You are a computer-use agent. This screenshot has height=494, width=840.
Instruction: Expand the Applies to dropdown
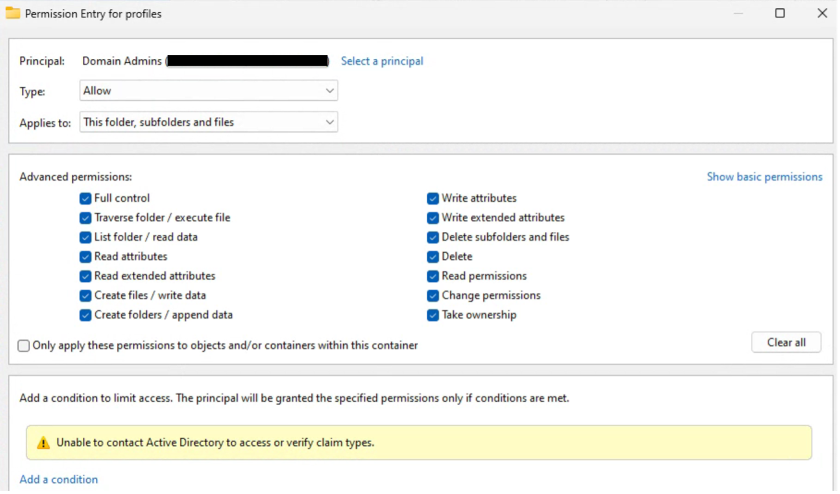point(208,122)
